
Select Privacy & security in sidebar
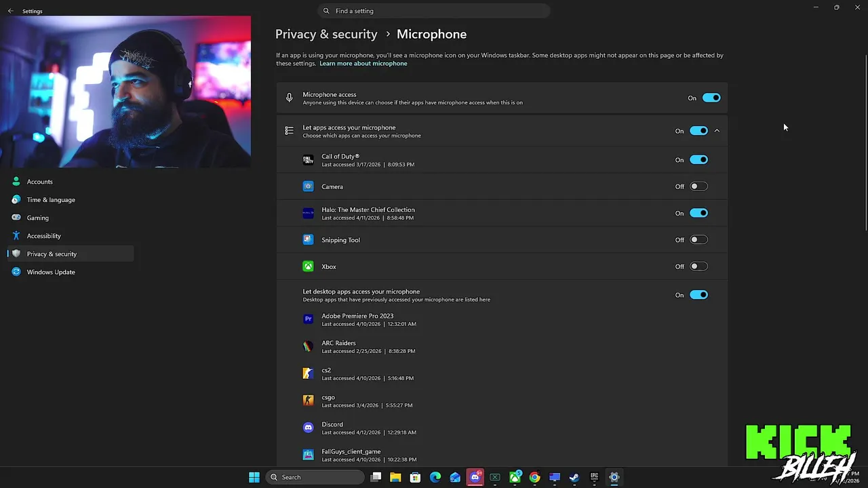tap(71, 254)
